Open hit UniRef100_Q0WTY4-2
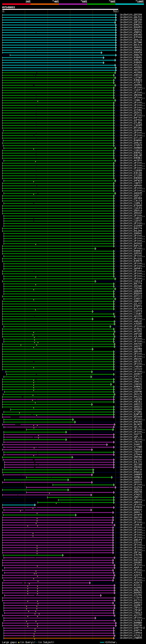The image size is (146, 644). pos(132,628)
